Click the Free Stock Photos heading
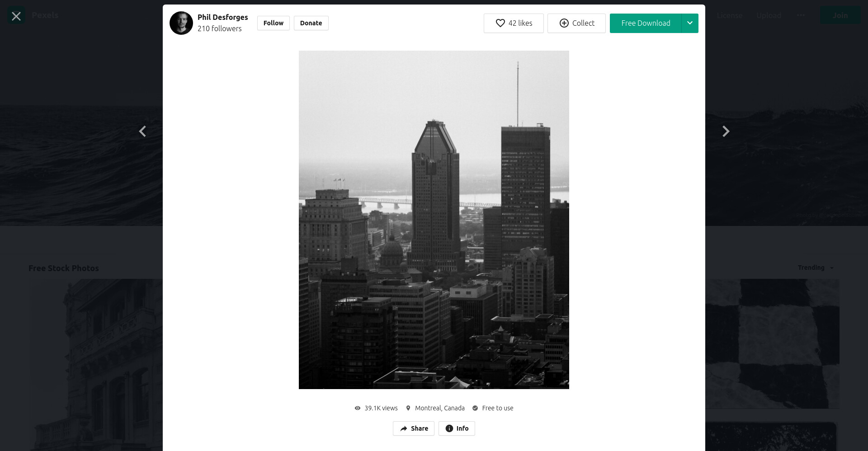This screenshot has width=868, height=451. click(x=64, y=268)
